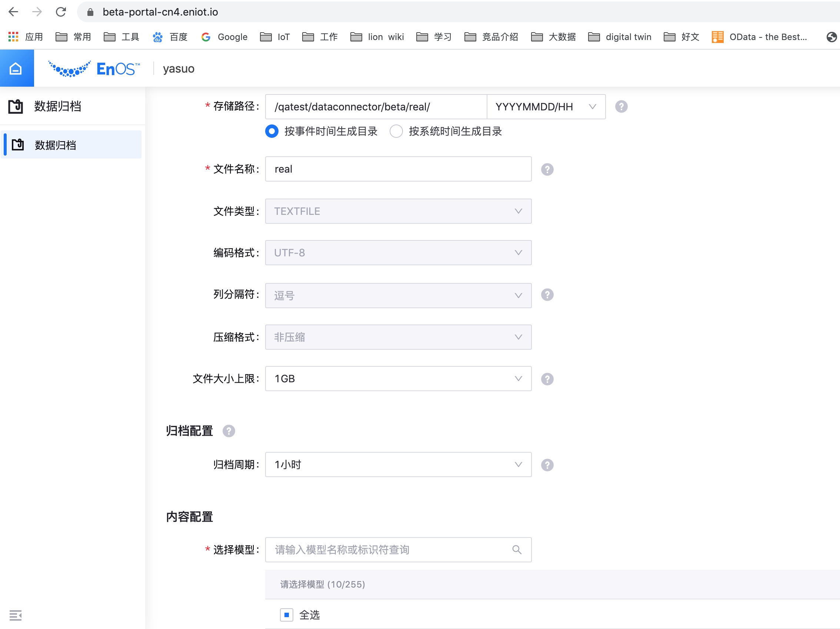
Task: Click help icon next to 归档配置 heading
Action: coord(229,431)
